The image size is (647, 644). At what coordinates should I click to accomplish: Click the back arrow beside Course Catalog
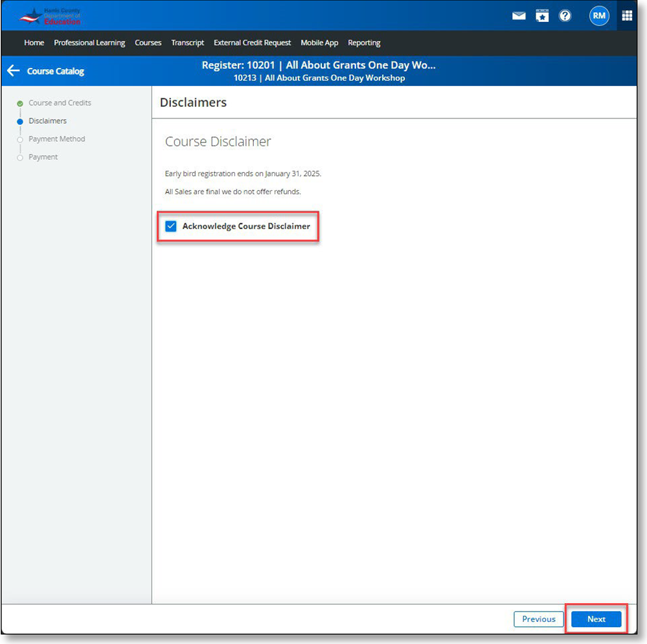click(x=13, y=71)
